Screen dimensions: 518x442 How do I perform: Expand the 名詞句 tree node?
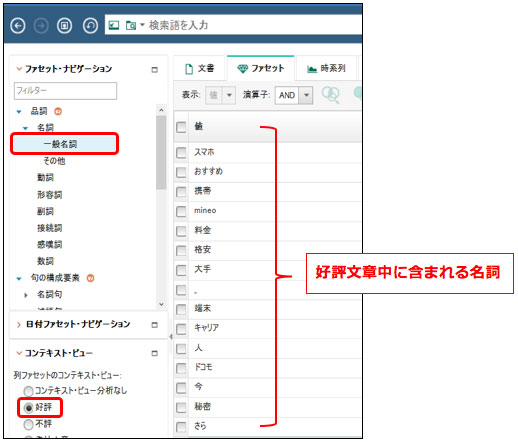click(26, 295)
